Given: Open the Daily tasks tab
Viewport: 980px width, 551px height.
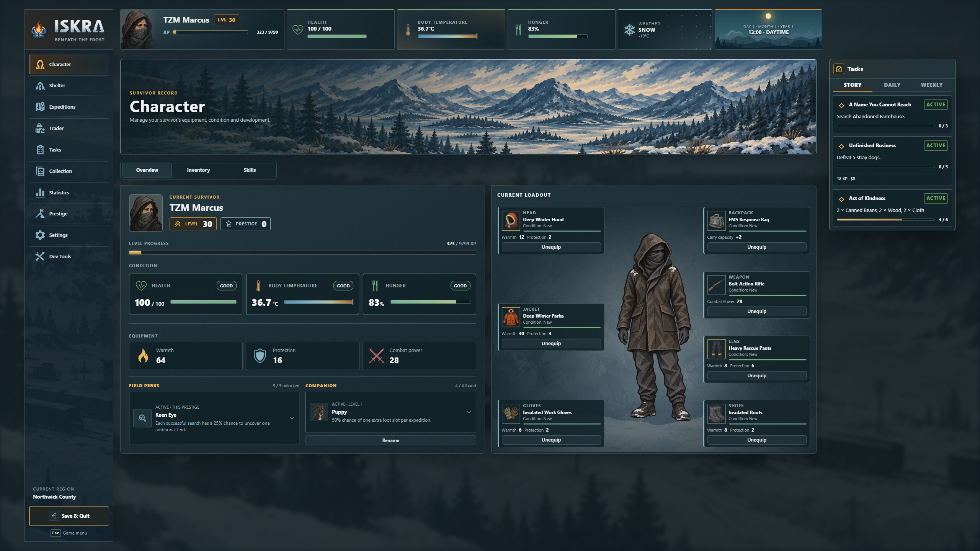Looking at the screenshot, I should point(892,85).
